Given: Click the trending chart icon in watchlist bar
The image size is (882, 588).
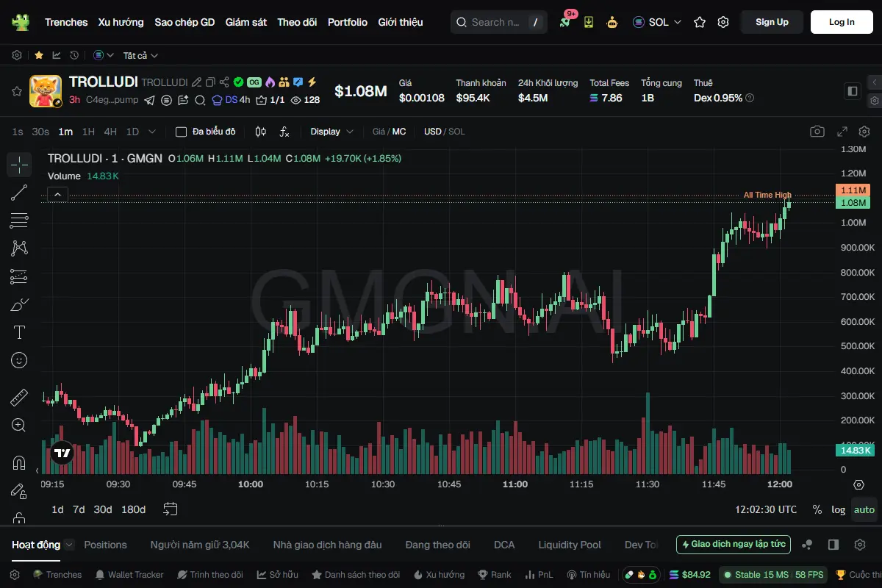Looking at the screenshot, I should click(57, 55).
